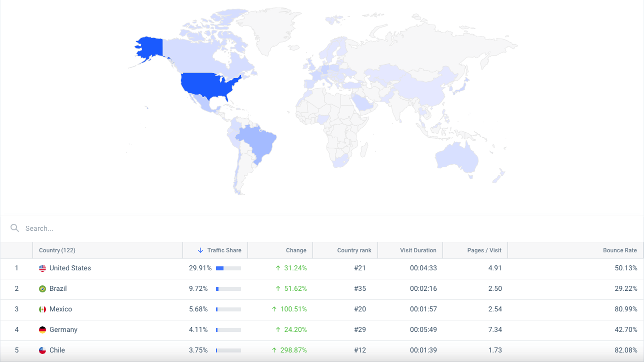Click the Country (122) column header
This screenshot has height=362, width=644.
57,250
